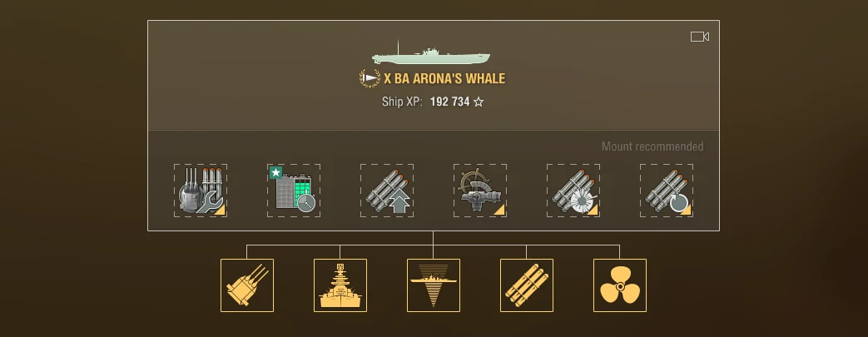The width and height of the screenshot is (868, 337).
Task: Click the submarine silhouette image
Action: click(x=431, y=54)
